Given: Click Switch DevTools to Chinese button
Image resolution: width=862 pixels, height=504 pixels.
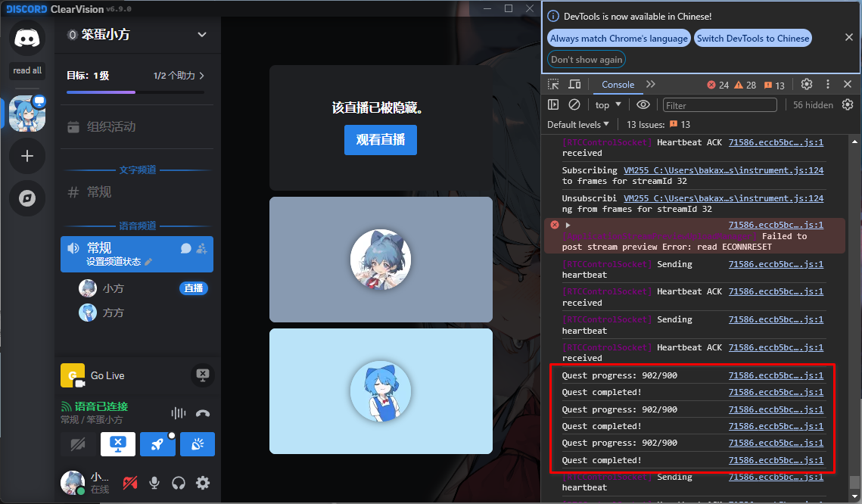Looking at the screenshot, I should click(752, 38).
